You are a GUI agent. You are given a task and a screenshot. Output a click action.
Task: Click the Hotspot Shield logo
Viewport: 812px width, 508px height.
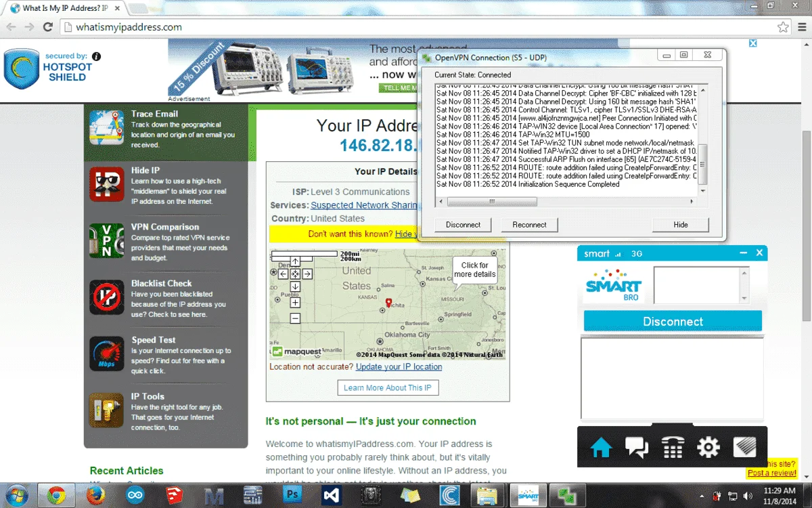click(21, 68)
